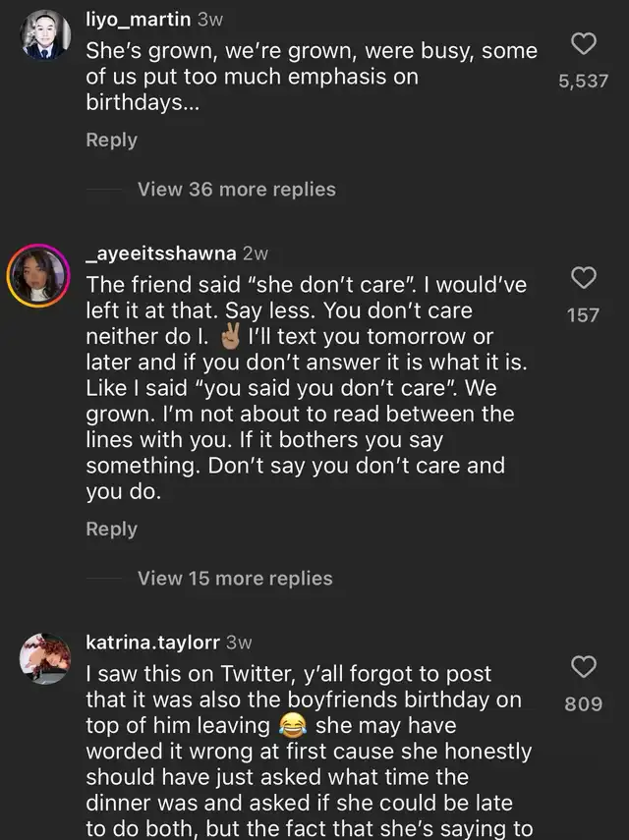
Task: Reply to _ayeeitsshawna's comment
Action: click(x=111, y=529)
